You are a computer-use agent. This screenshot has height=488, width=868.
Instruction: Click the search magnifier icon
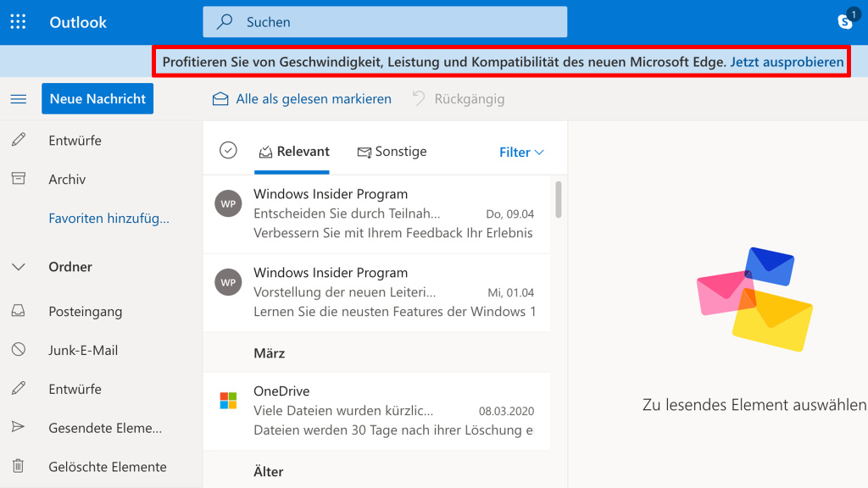pos(224,21)
